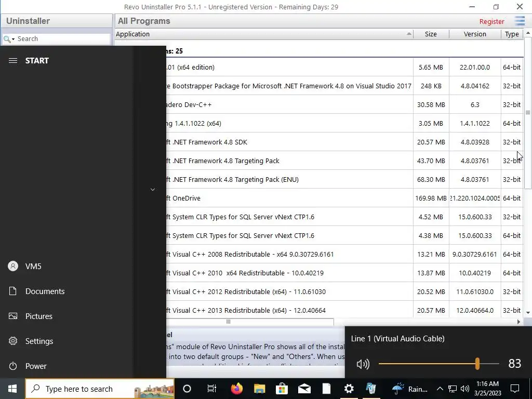
Task: Click the up arrow of the vertical scrollbar
Action: (x=528, y=33)
